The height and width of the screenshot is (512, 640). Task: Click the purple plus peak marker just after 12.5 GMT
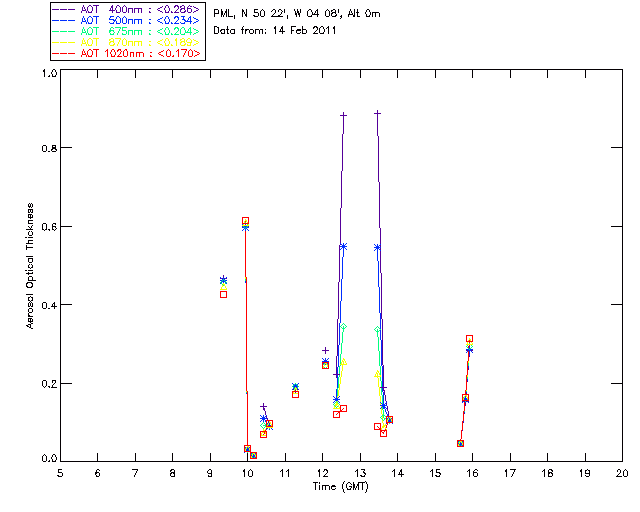344,116
